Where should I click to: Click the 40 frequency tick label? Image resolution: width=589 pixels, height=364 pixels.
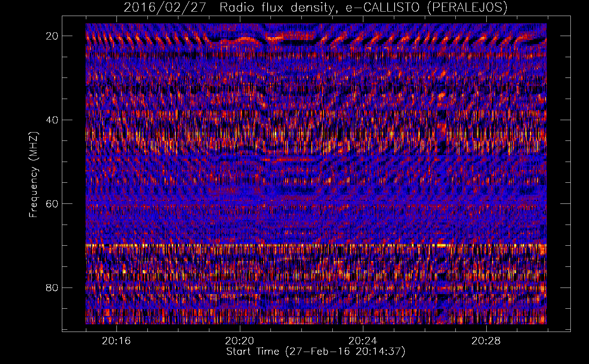52,120
